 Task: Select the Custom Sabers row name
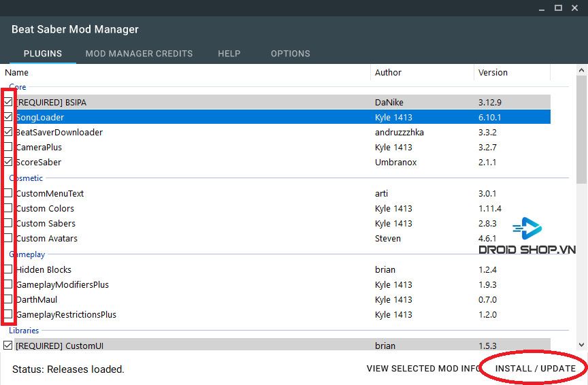46,223
